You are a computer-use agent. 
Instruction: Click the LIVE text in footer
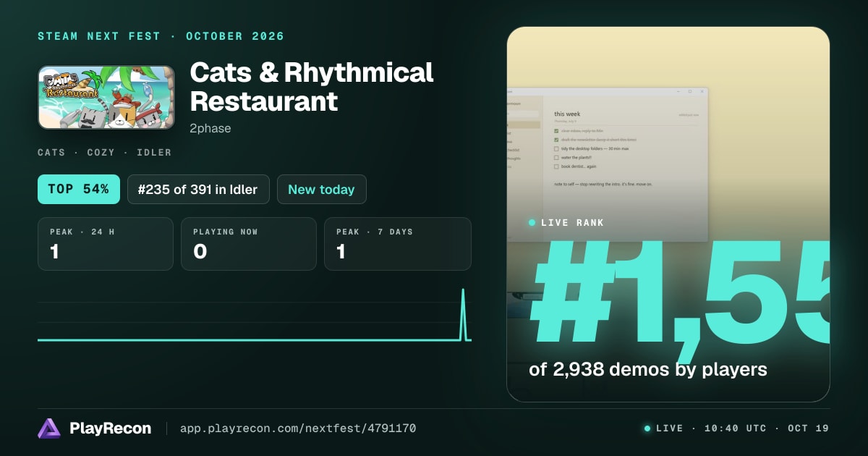[669, 428]
